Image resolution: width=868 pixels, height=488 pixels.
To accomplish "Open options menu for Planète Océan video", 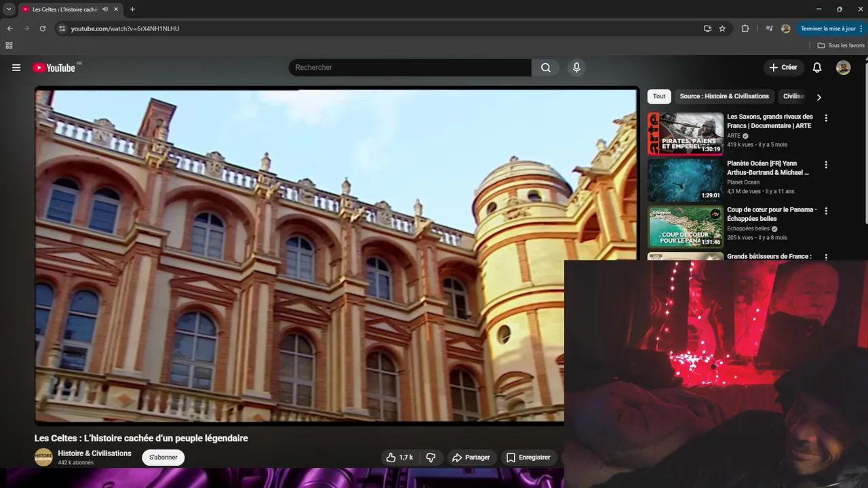I will (826, 165).
